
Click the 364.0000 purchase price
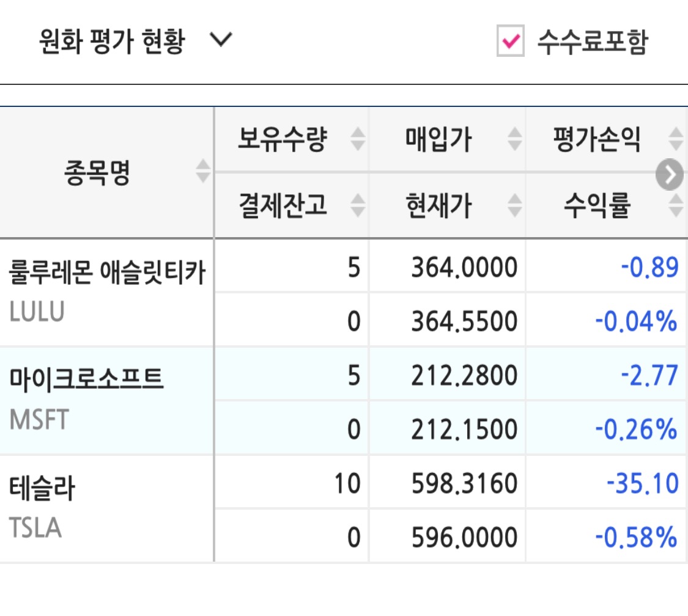coord(464,268)
